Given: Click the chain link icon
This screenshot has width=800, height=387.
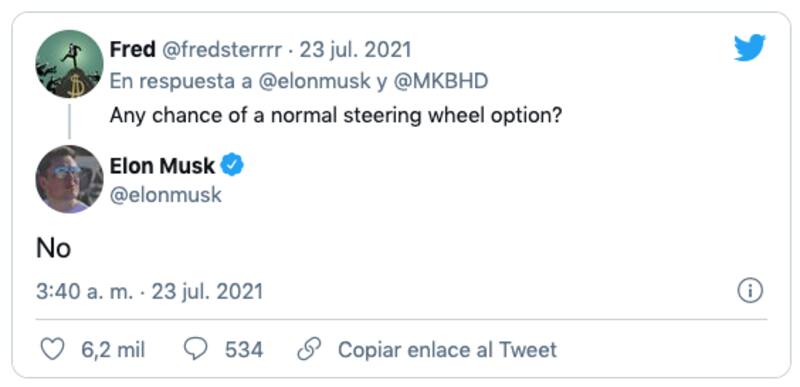Looking at the screenshot, I should click(309, 350).
